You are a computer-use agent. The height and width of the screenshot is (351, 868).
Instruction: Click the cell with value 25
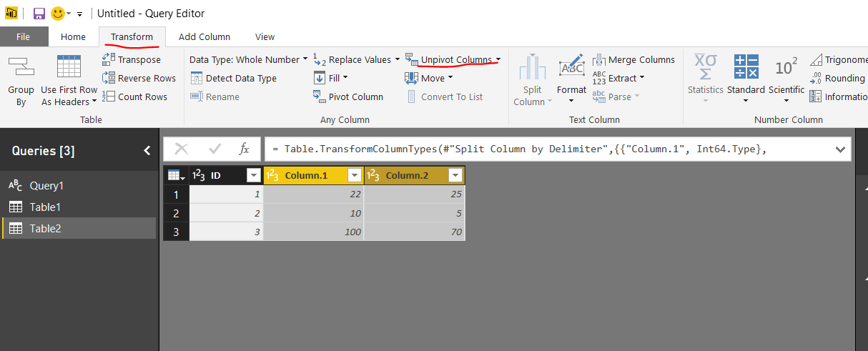pos(415,194)
